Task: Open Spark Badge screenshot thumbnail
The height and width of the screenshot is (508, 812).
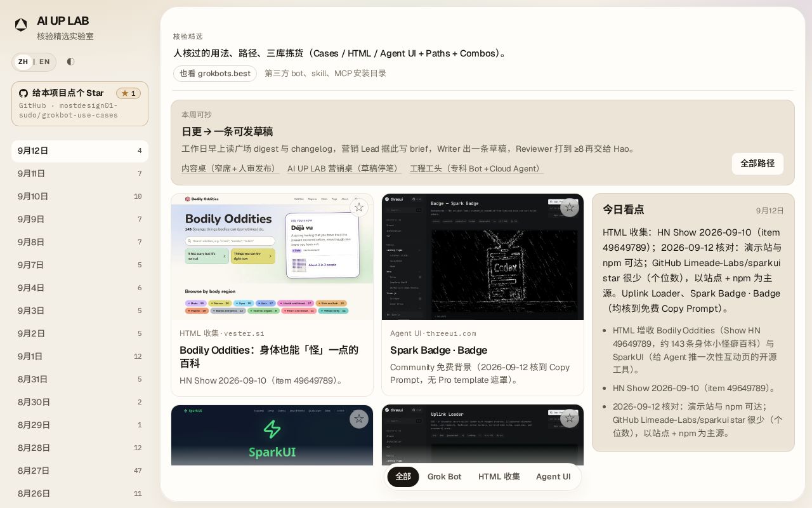Action: (x=483, y=257)
